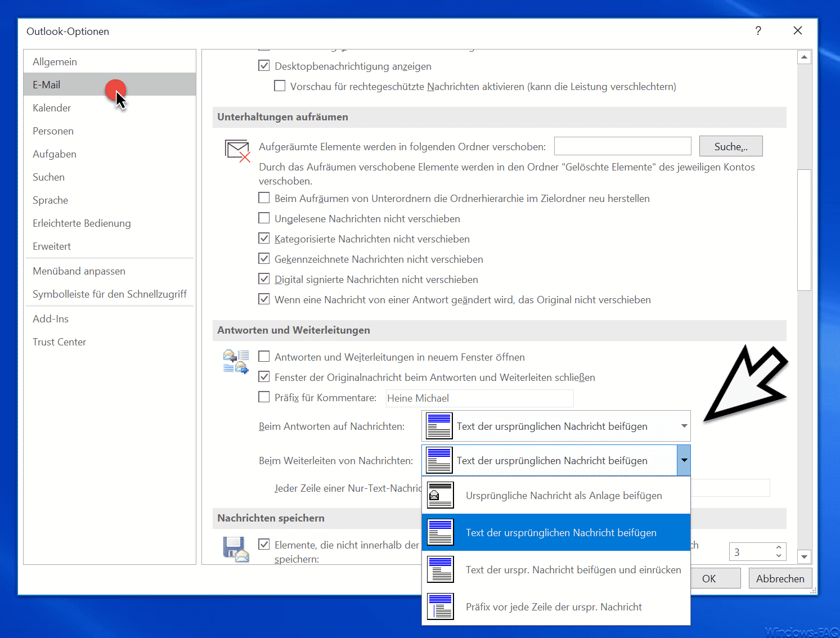
Task: Click icon beside 'beifügen und einrücken' option
Action: (x=440, y=569)
